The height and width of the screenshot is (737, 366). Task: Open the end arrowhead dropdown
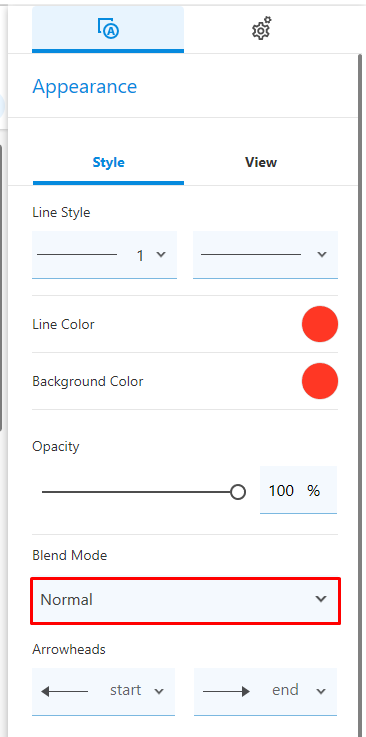pos(265,691)
